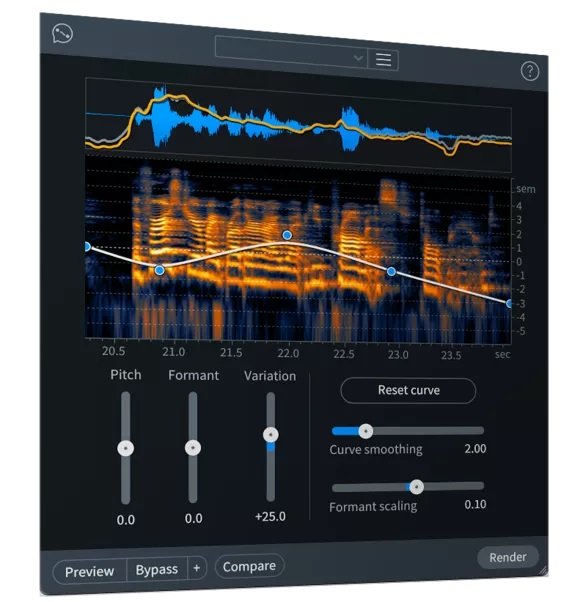Click the Formant scaling slider knob

[416, 487]
